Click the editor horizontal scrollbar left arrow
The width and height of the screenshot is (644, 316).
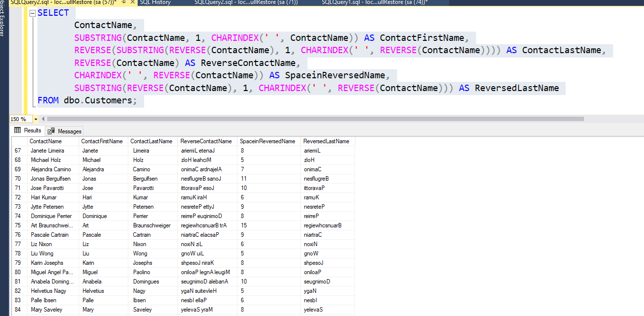[x=43, y=119]
